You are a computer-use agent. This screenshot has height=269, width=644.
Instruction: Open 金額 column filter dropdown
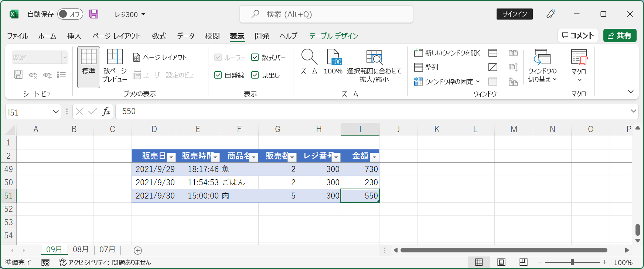pos(374,158)
